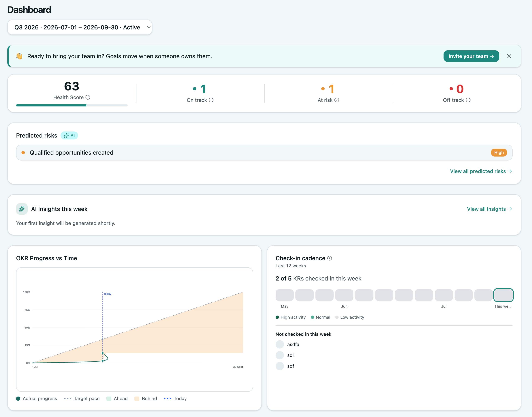The width and height of the screenshot is (532, 417).
Task: Click the AI badge beside Predicted risks
Action: (x=69, y=135)
